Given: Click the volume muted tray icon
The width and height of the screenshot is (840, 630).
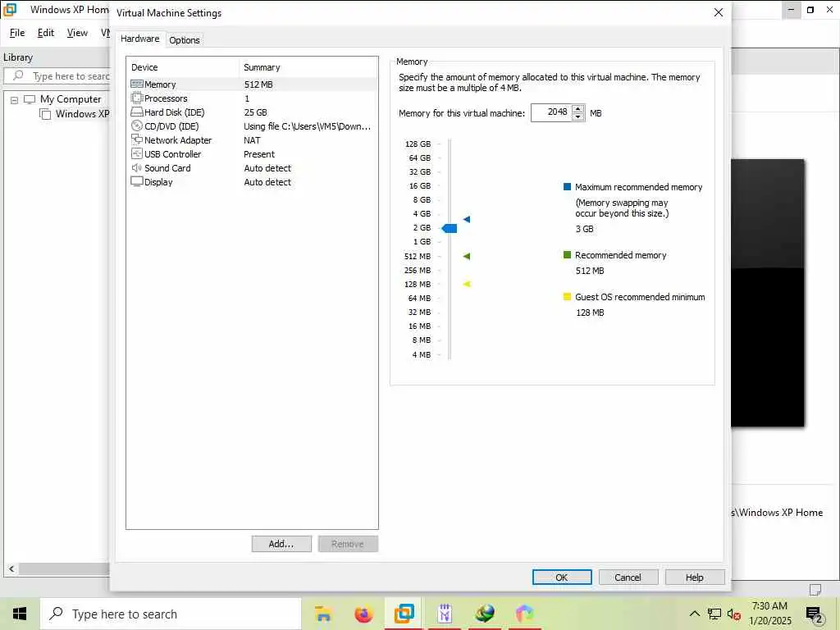Looking at the screenshot, I should 734,614.
